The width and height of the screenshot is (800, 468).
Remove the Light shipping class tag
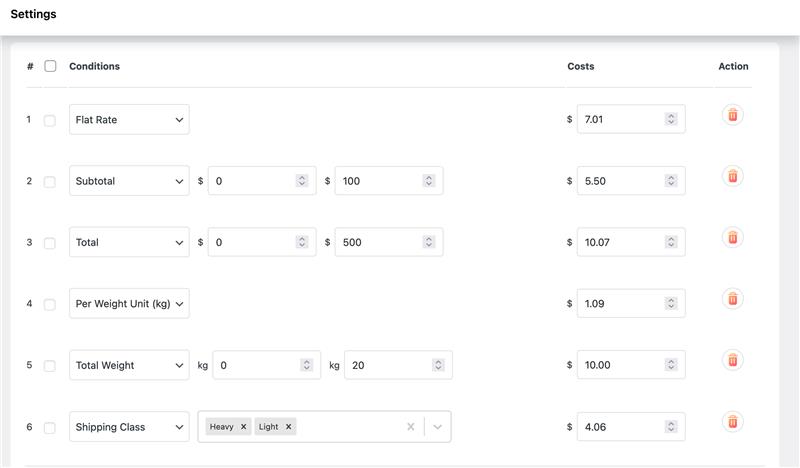coord(288,427)
